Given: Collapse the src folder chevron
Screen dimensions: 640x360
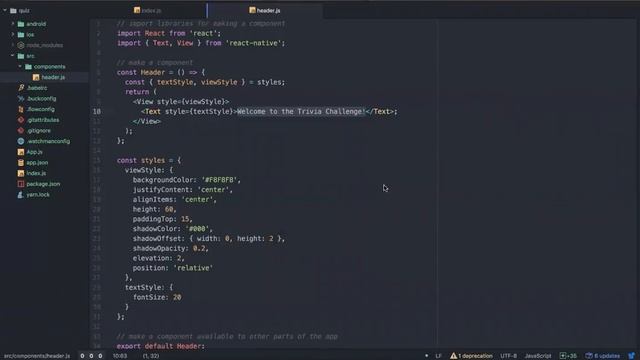Looking at the screenshot, I should pos(13,56).
